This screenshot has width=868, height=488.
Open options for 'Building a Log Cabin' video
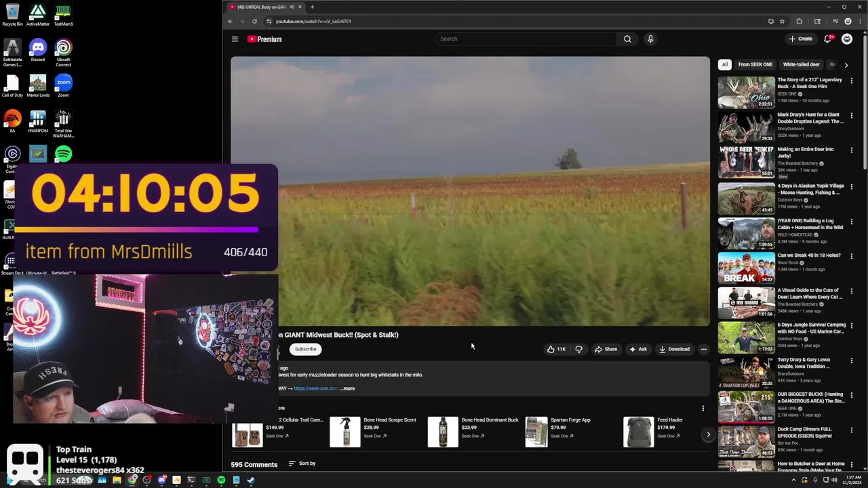[852, 222]
